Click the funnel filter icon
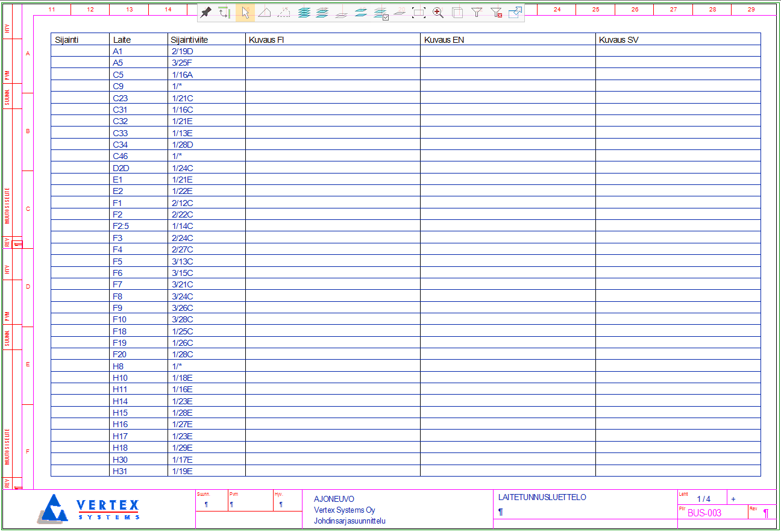781x532 pixels. click(x=477, y=12)
